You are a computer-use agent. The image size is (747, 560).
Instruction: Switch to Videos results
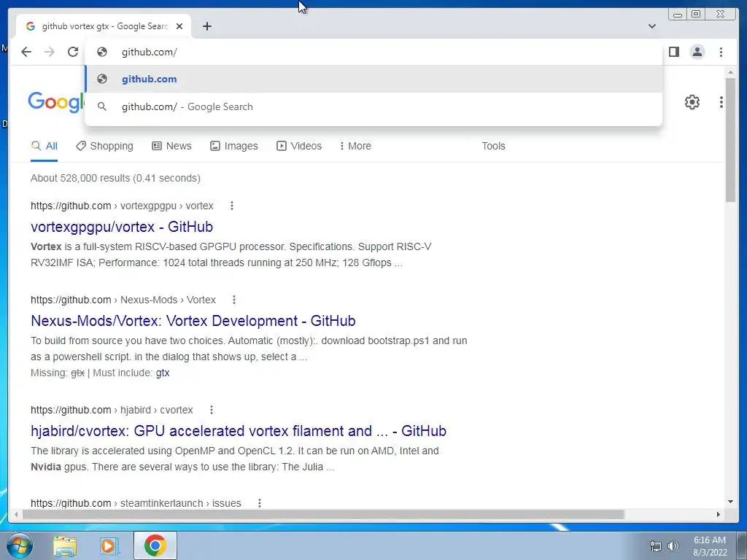coord(299,146)
